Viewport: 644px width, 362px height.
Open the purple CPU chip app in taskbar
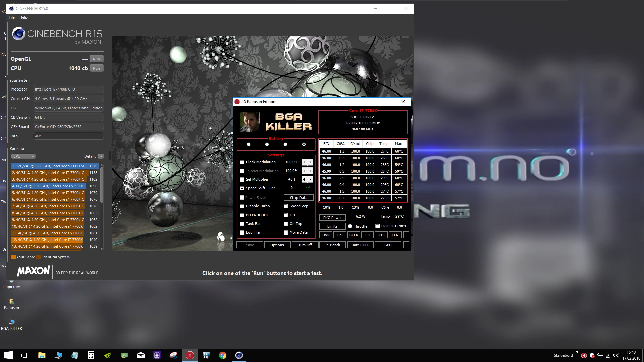(157, 355)
